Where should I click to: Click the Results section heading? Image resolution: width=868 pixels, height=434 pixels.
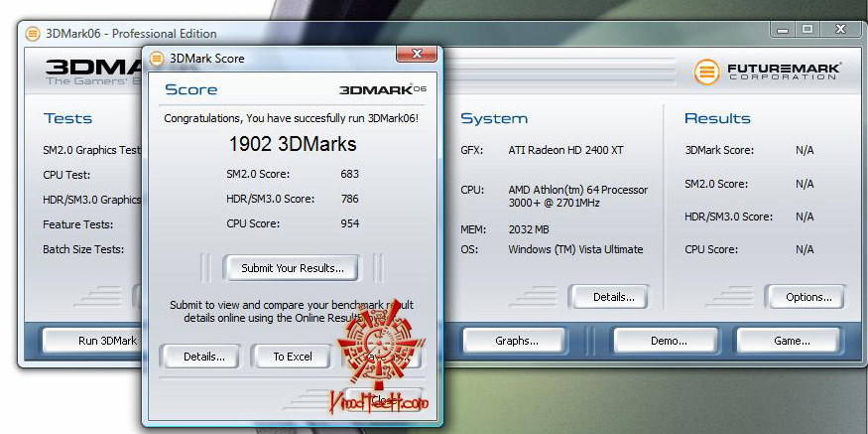[x=717, y=118]
